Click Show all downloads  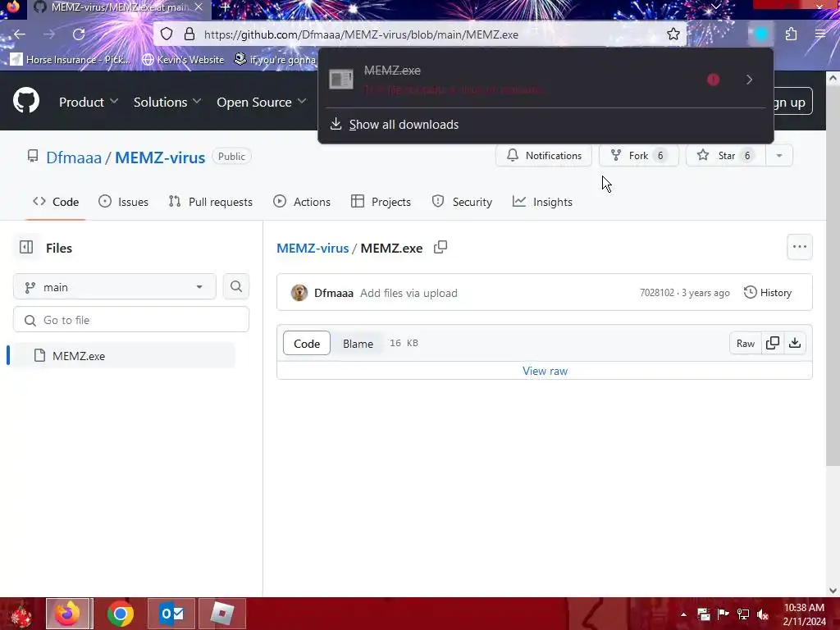click(404, 125)
